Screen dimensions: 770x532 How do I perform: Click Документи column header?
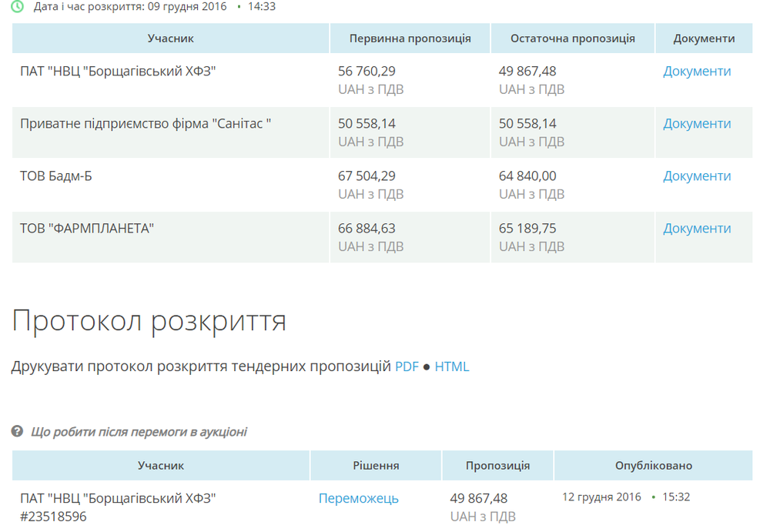click(x=704, y=38)
